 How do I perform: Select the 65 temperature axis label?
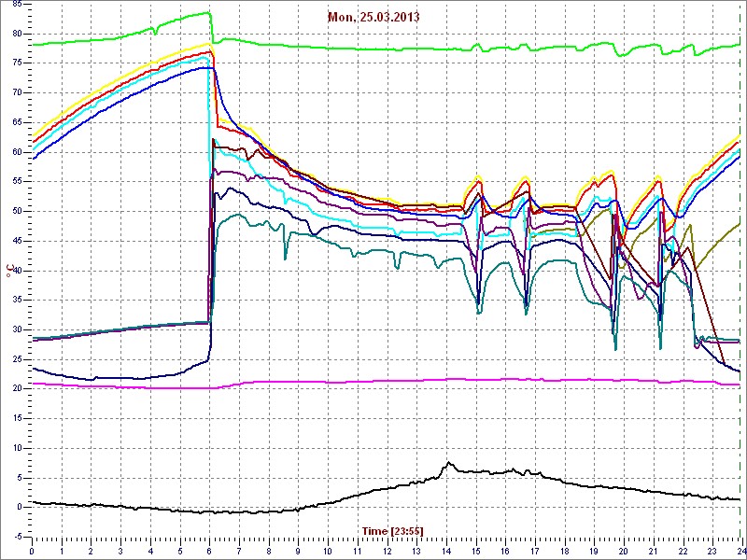[17, 122]
